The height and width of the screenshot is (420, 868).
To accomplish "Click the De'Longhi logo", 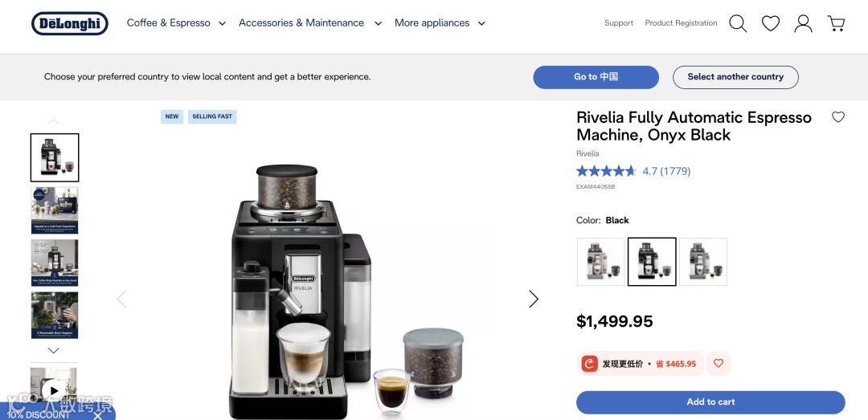I will 70,23.
